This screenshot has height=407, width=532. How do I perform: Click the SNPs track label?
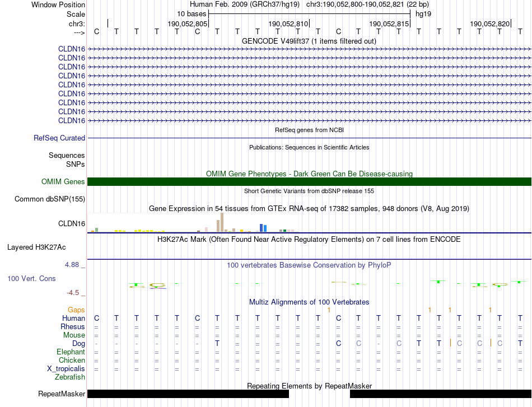(x=76, y=164)
